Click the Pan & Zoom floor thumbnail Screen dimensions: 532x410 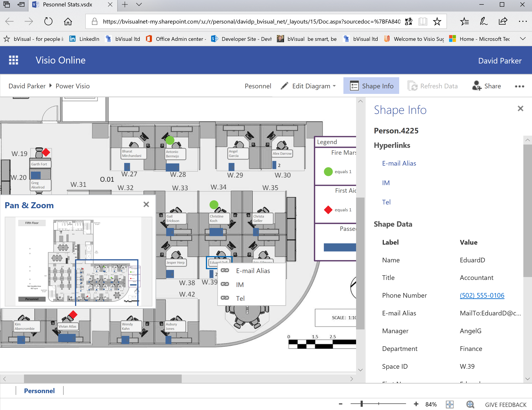(x=78, y=261)
